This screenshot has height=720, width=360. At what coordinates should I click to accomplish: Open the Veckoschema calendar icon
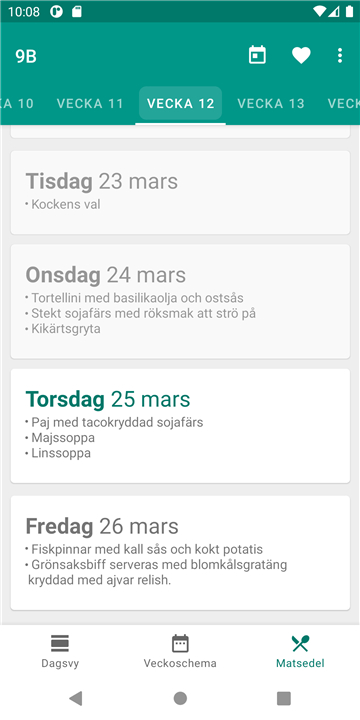tap(180, 643)
